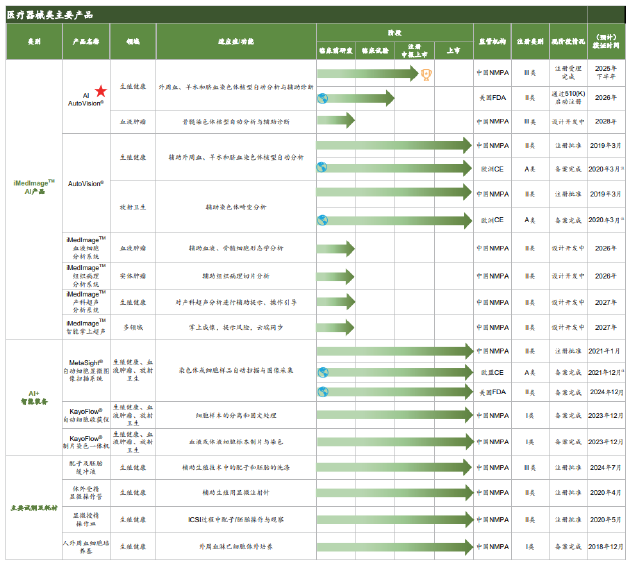This screenshot has height=563, width=630.
Task: Select the 主要试剂及耗材 category cell
Action: click(x=34, y=508)
